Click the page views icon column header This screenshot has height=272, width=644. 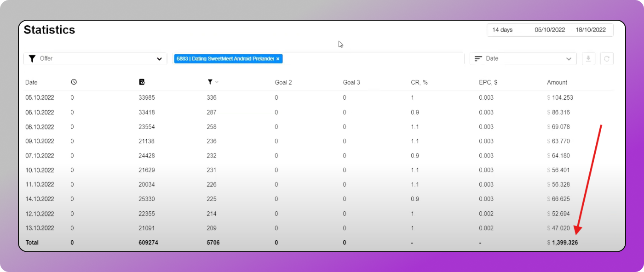coord(142,82)
